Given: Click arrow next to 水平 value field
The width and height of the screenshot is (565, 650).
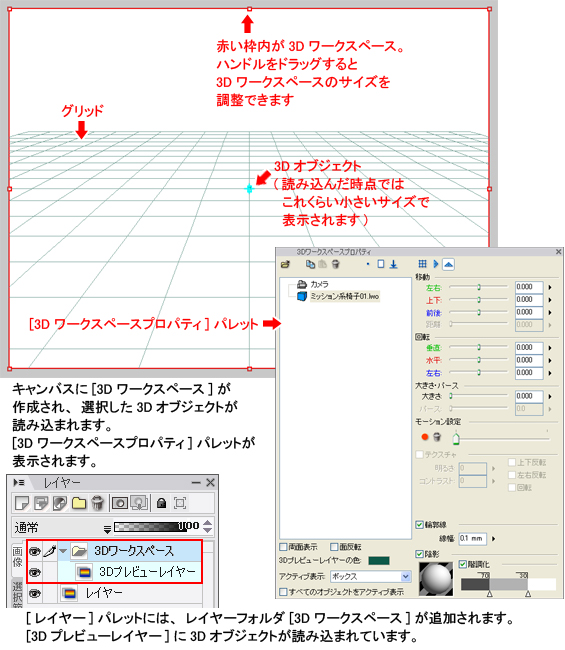Looking at the screenshot, I should pos(550,360).
